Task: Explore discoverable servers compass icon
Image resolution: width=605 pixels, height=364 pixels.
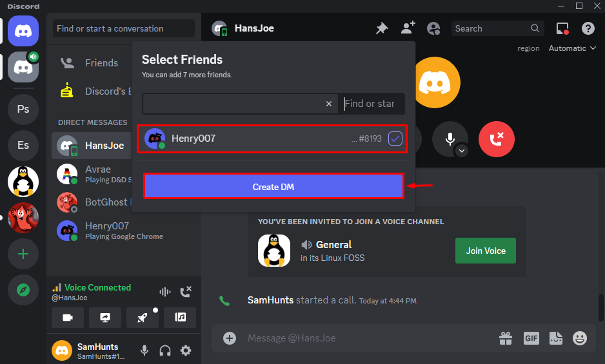Action: click(x=23, y=290)
